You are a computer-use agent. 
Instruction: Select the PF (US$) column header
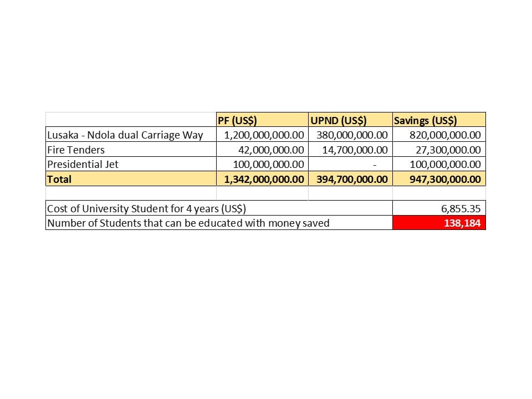262,120
